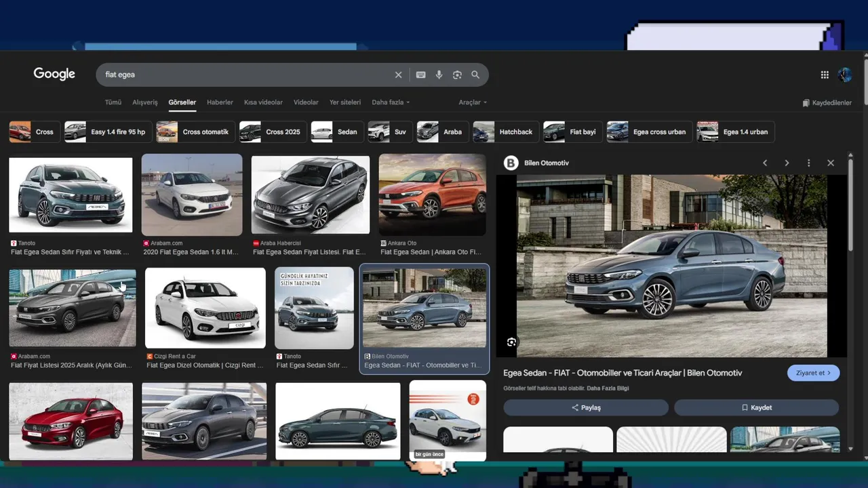
Task: Open the Yer siteleri tab
Action: tap(345, 102)
